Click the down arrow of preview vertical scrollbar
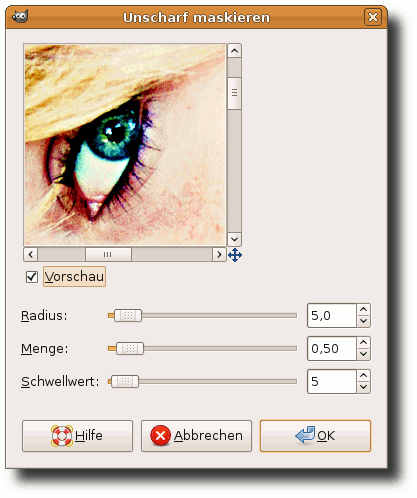The height and width of the screenshot is (498, 417). (x=234, y=239)
